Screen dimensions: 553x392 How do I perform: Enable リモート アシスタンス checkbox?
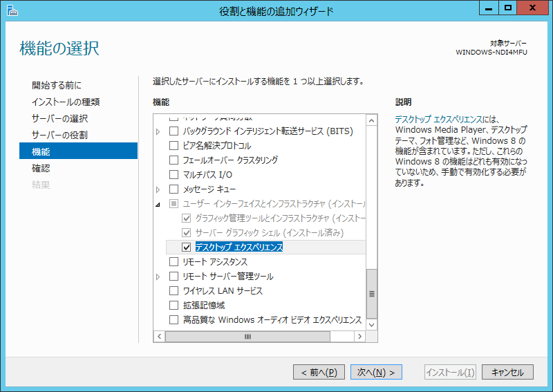[174, 262]
